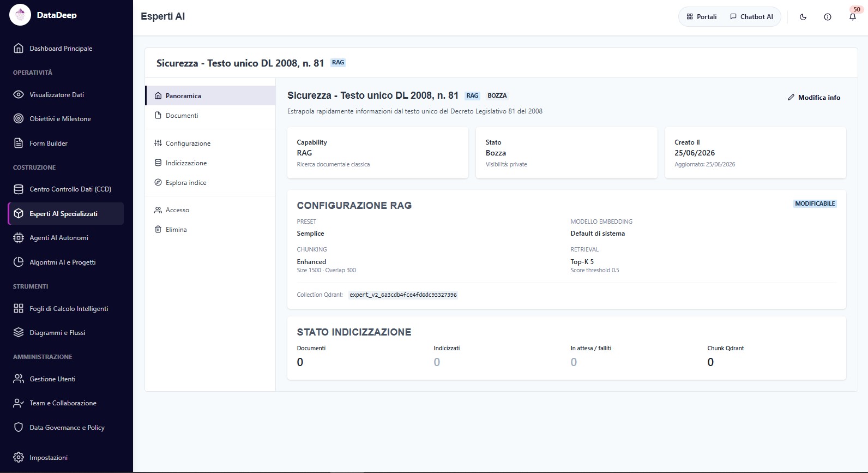The height and width of the screenshot is (473, 868).
Task: Open Obiettivi e Milestone page
Action: [x=66, y=118]
